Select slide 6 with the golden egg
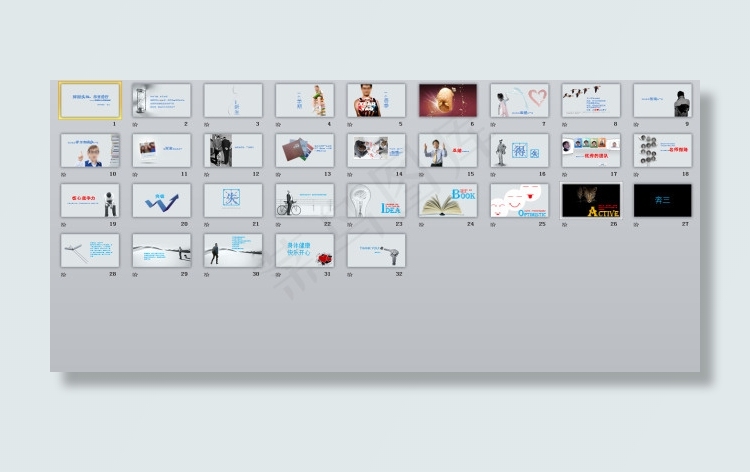Image resolution: width=750 pixels, height=472 pixels. click(447, 100)
